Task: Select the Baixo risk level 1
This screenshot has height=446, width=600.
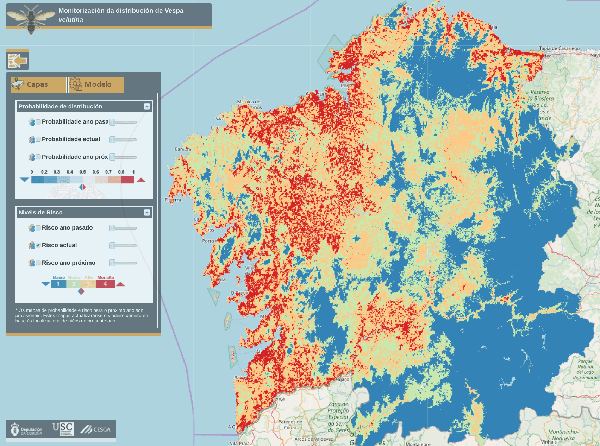Action: [59, 285]
